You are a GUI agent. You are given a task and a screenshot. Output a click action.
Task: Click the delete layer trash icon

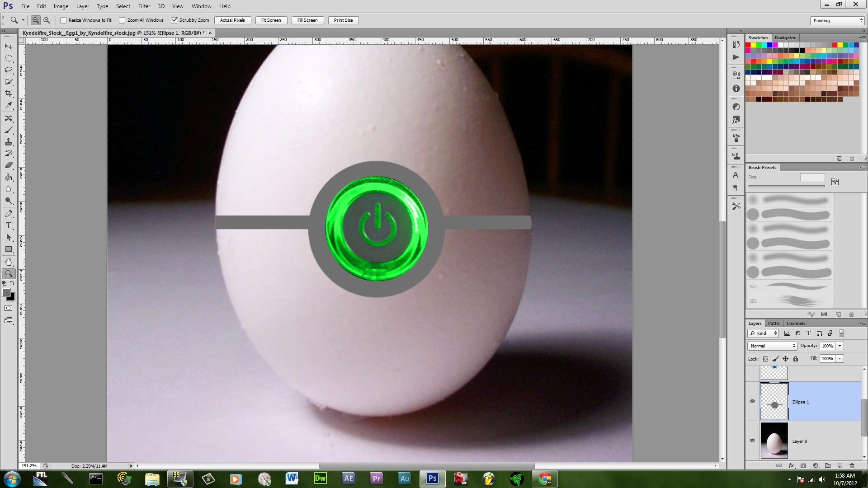[852, 465]
